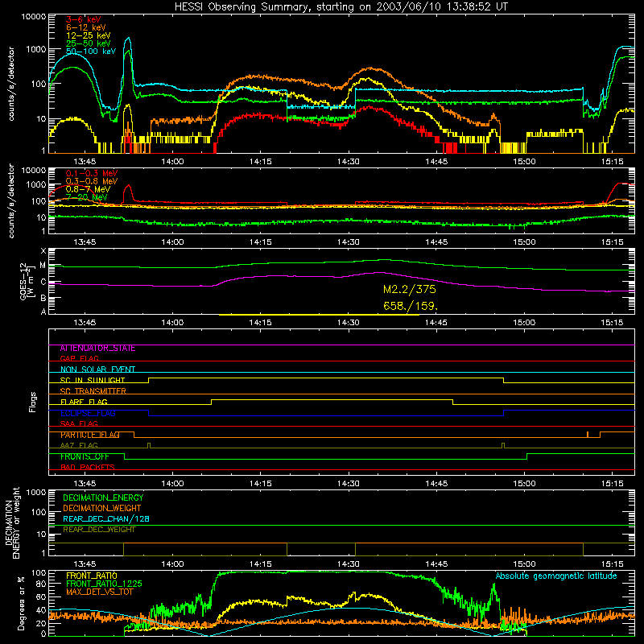Image resolution: width=644 pixels, height=644 pixels.
Task: Click the green "7-20 MeV" legend label
Action: point(86,197)
